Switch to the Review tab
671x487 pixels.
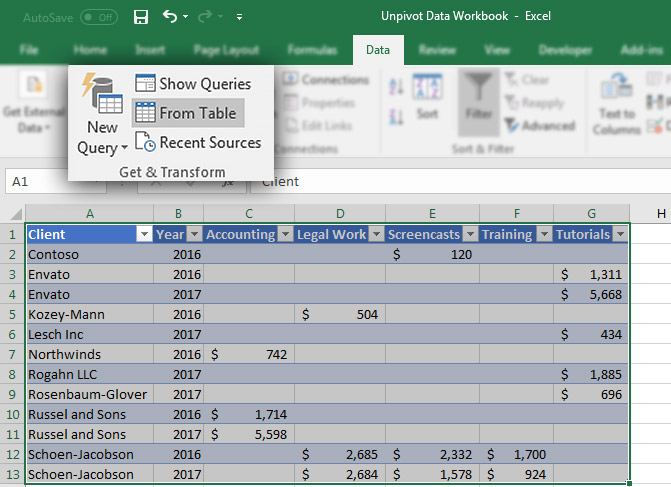437,50
